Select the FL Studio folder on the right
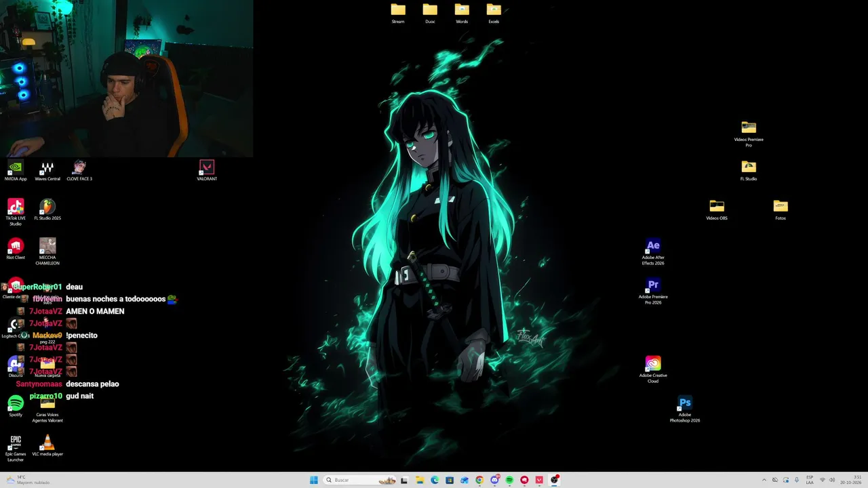This screenshot has width=868, height=488. (749, 170)
